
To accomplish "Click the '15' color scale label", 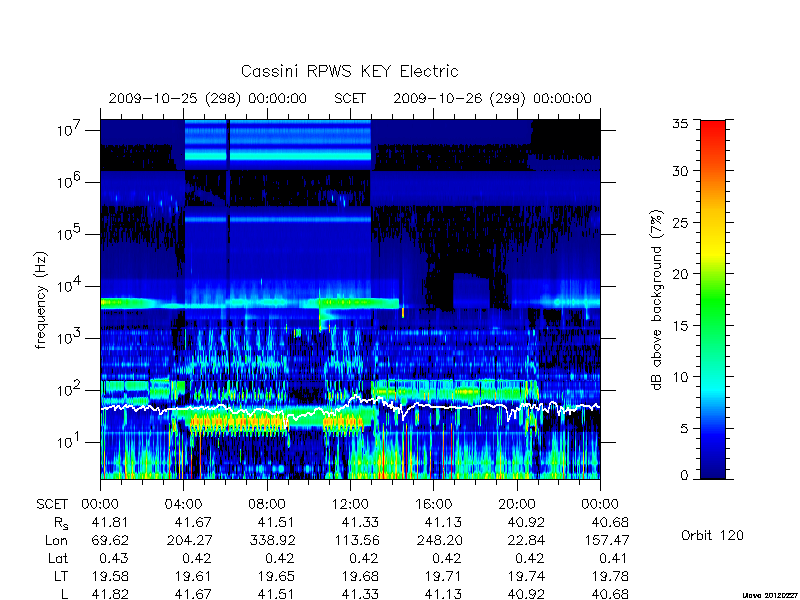I will (x=681, y=325).
